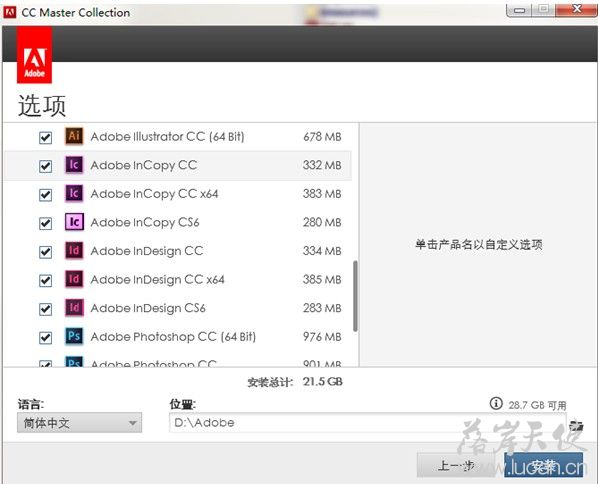Uncheck Adobe Illustrator CC (64 Bit)
This screenshot has width=598, height=484.
click(x=45, y=137)
